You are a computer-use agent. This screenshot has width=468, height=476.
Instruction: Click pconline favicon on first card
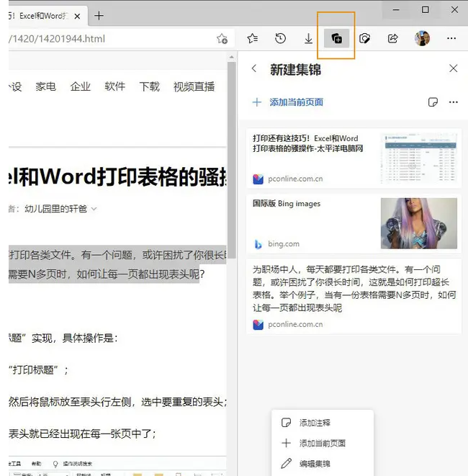click(258, 179)
